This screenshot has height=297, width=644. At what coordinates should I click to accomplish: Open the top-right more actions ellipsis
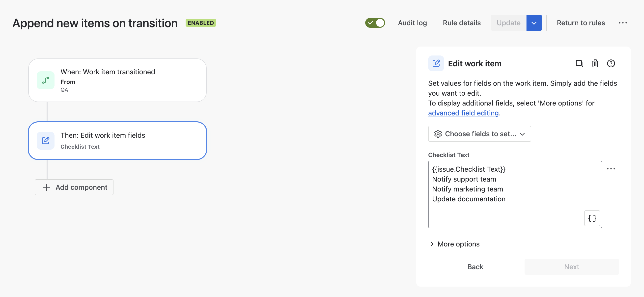pyautogui.click(x=622, y=23)
